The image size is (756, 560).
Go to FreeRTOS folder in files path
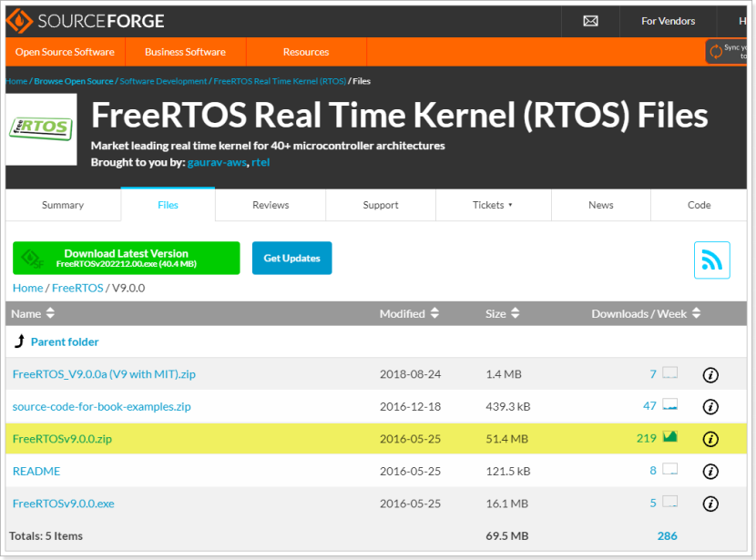(77, 288)
